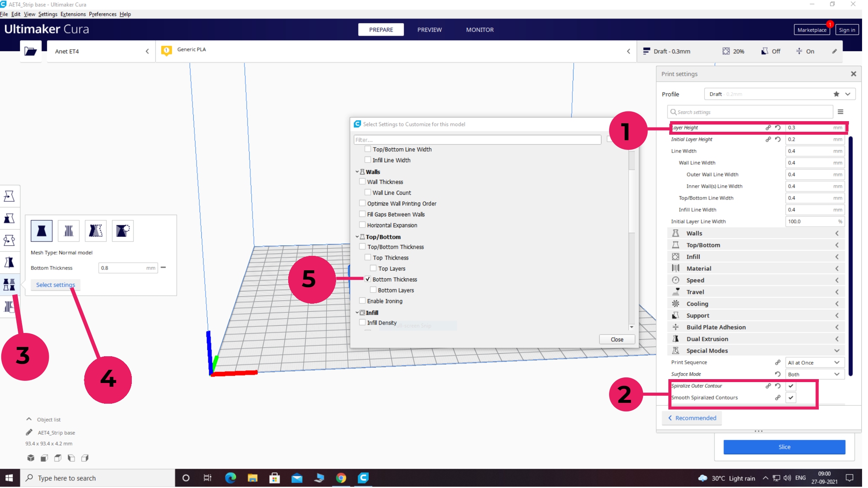The height and width of the screenshot is (488, 868).
Task: Choose Print as support mesh type icon
Action: pyautogui.click(x=69, y=231)
